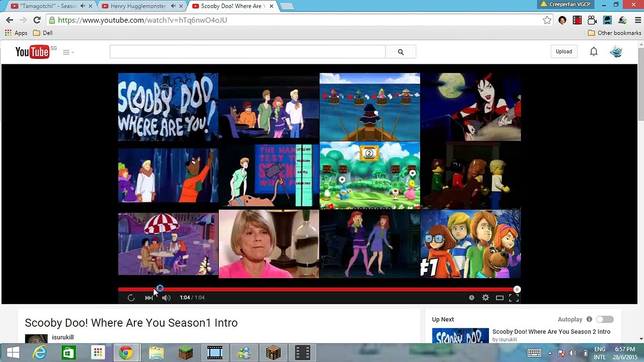This screenshot has width=644, height=362.
Task: Show hidden system tray icons
Action: [x=549, y=353]
